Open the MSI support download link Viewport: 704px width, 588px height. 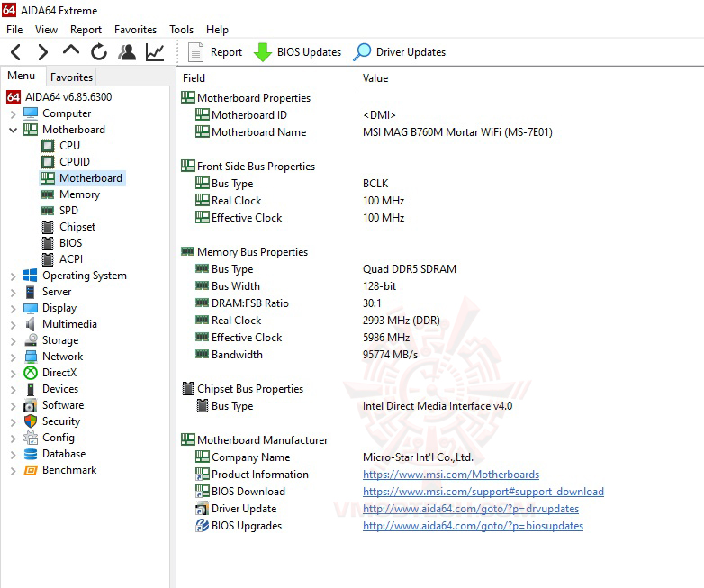click(x=483, y=492)
